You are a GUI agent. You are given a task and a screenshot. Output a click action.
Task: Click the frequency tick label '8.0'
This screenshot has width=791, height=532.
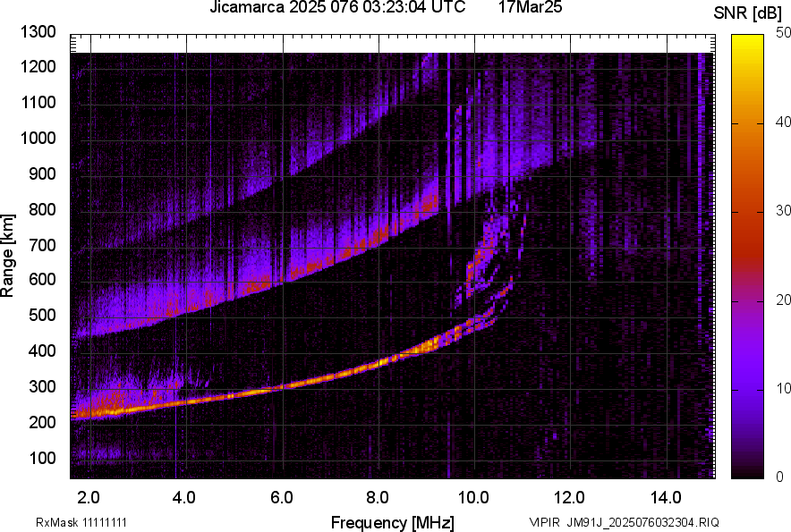click(x=378, y=498)
